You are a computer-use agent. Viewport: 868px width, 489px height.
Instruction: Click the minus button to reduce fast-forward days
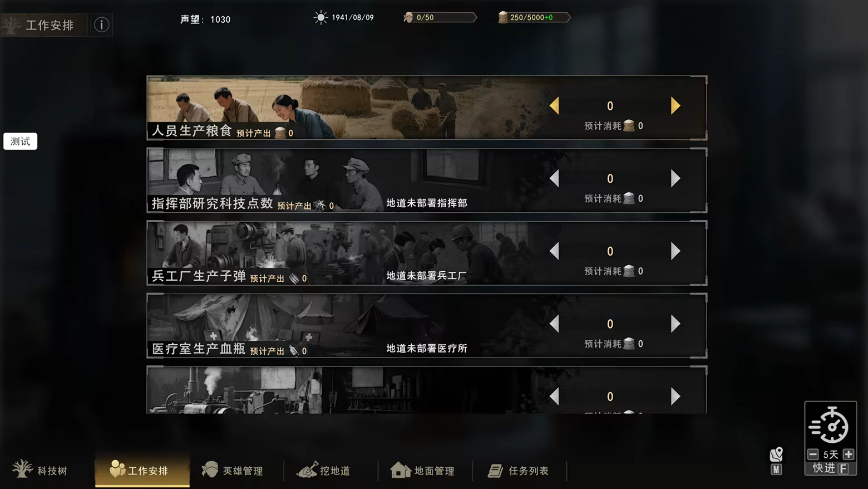click(x=813, y=454)
